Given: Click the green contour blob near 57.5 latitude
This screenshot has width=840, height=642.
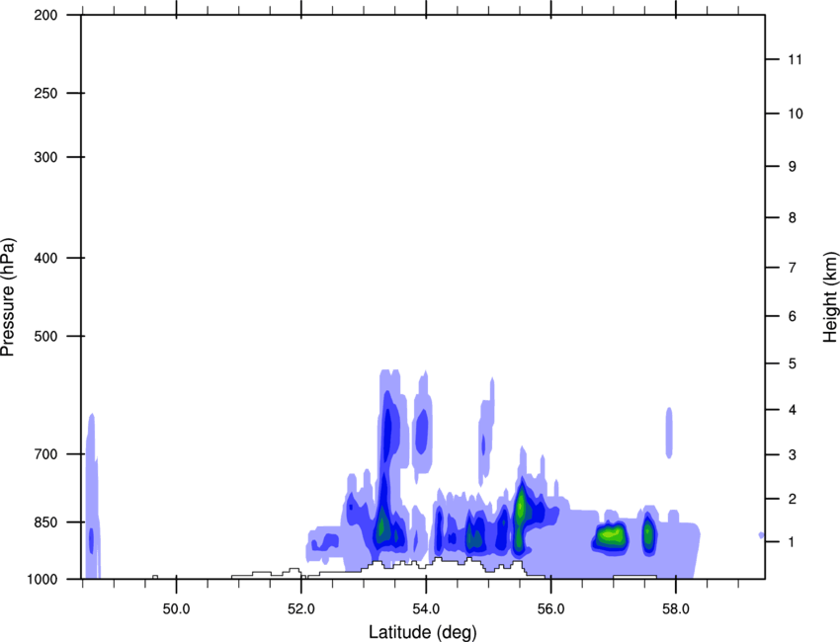Looking at the screenshot, I should click(x=648, y=533).
